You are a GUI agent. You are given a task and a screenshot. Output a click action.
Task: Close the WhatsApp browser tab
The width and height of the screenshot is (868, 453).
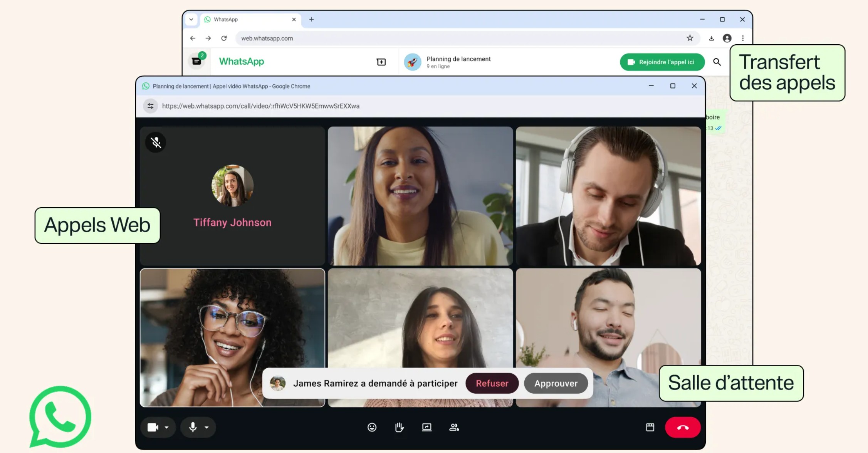[x=294, y=19]
